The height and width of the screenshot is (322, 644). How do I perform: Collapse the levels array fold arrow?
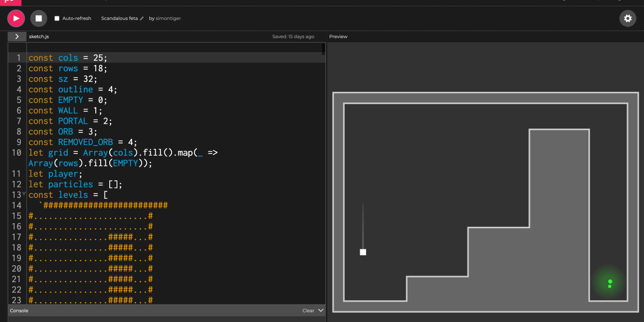click(24, 194)
